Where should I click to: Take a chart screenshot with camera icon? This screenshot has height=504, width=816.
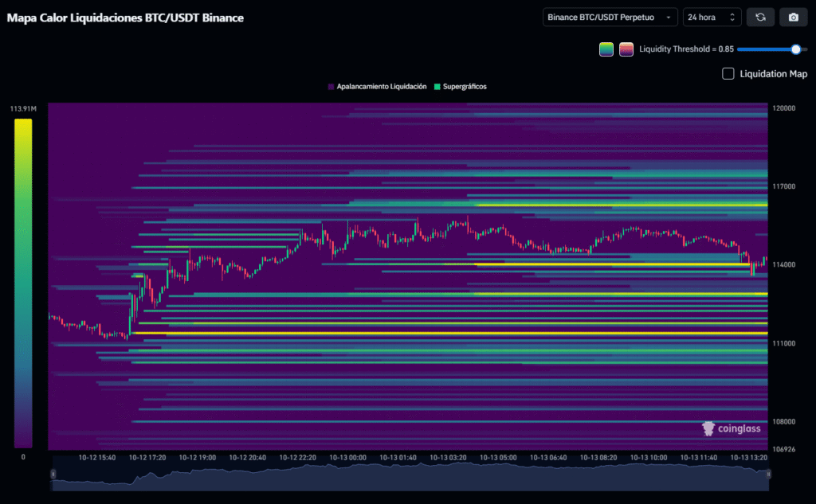click(793, 17)
